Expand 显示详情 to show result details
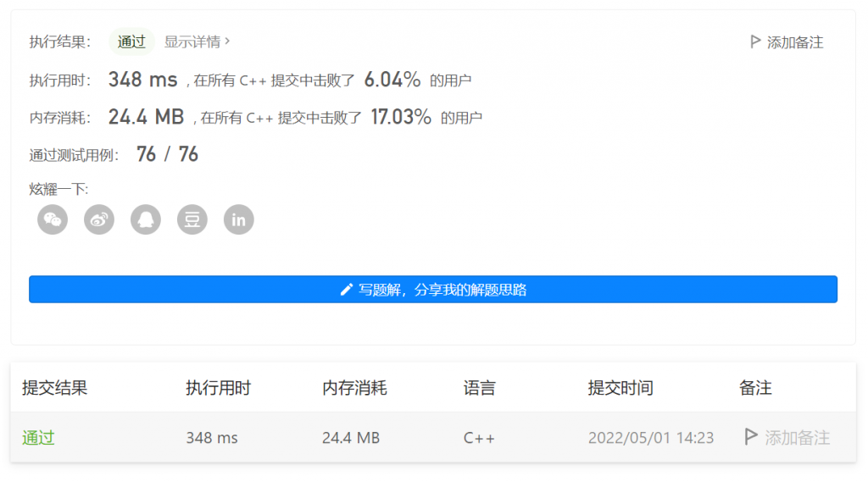 [x=197, y=42]
